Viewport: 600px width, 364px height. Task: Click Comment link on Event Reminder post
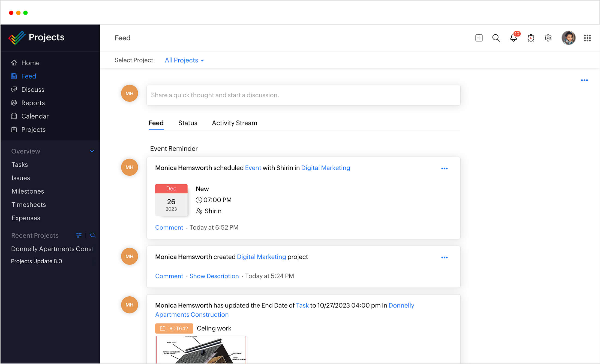tap(169, 227)
